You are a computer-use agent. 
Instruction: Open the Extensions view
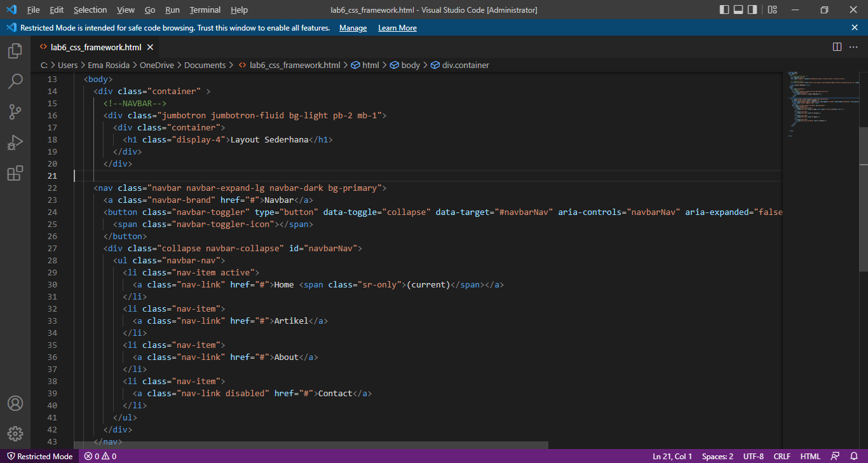tap(15, 173)
